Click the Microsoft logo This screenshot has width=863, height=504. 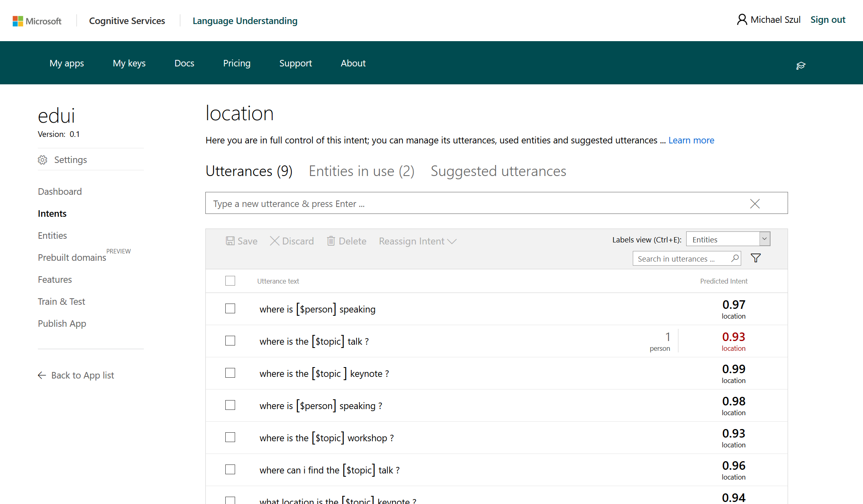[37, 21]
